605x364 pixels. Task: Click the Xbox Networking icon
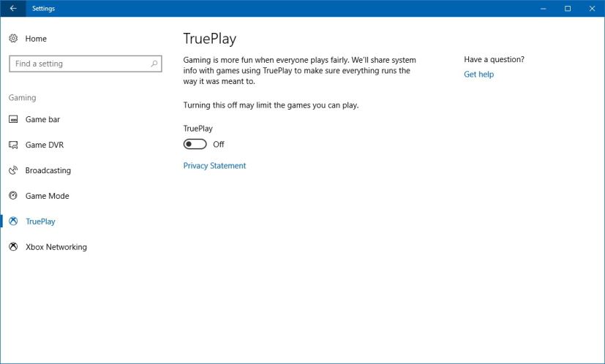(x=13, y=247)
